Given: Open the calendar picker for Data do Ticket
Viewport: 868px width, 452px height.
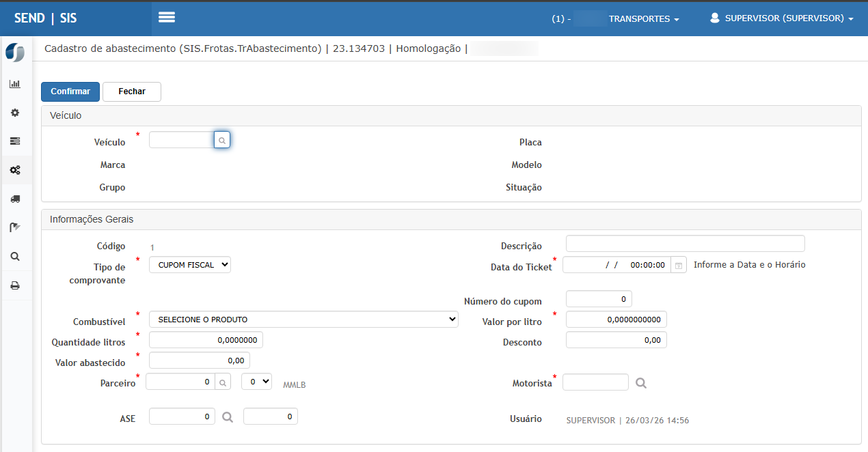Looking at the screenshot, I should point(679,265).
